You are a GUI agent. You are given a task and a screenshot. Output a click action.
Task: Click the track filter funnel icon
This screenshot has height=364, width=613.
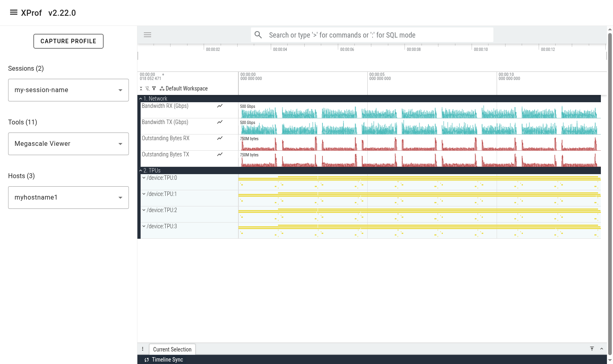tap(154, 88)
